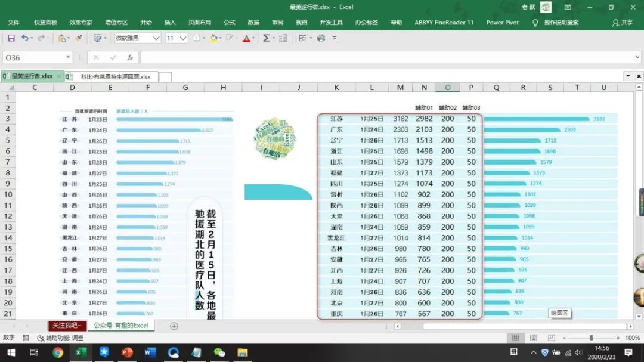The width and height of the screenshot is (644, 362).
Task: Undo the last action
Action: pos(25,37)
